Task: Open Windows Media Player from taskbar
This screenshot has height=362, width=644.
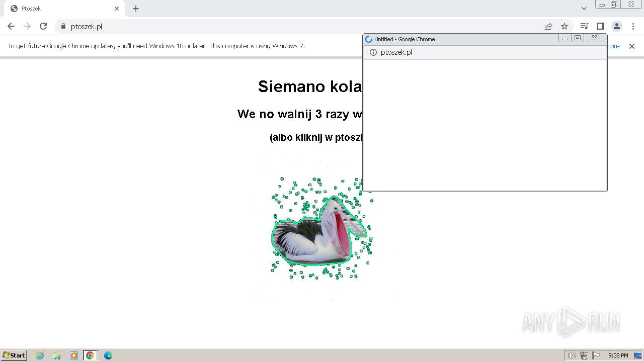Action: tap(74, 355)
